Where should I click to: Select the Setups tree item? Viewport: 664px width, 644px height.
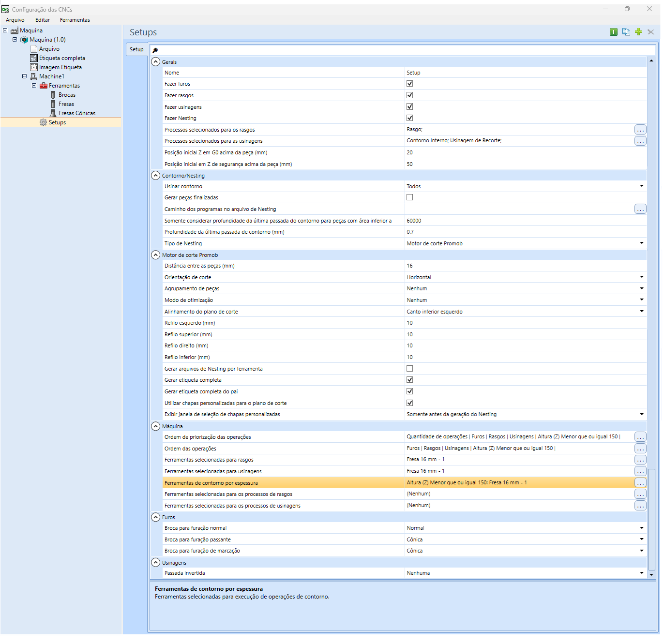pyautogui.click(x=57, y=122)
